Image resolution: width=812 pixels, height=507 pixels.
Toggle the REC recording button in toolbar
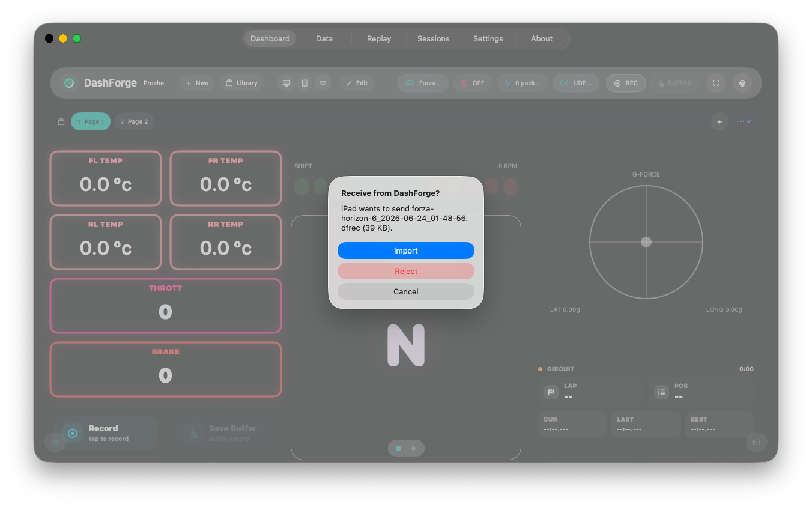[x=626, y=83]
